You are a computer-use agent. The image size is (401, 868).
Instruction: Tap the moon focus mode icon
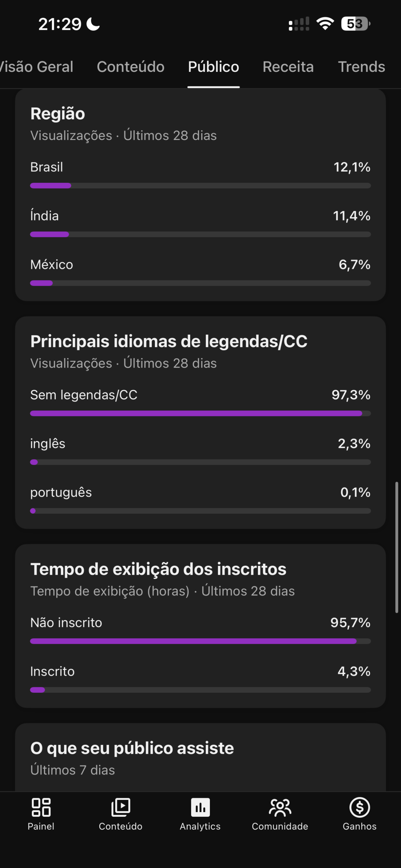coord(93,24)
